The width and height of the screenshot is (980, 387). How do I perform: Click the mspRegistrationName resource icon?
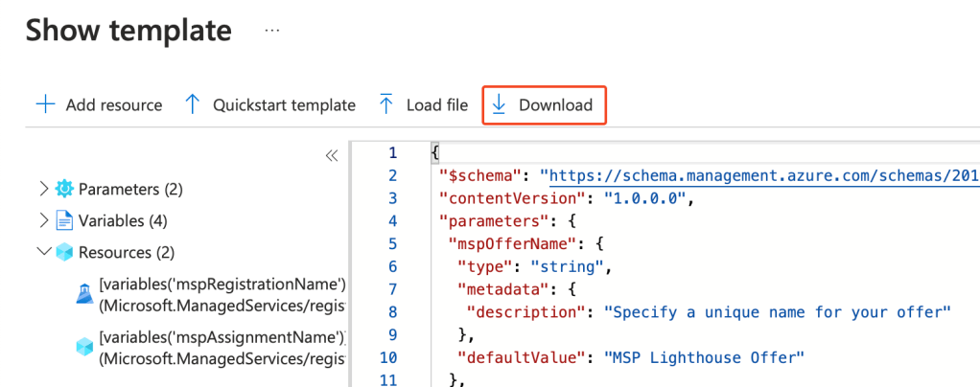pos(83,295)
